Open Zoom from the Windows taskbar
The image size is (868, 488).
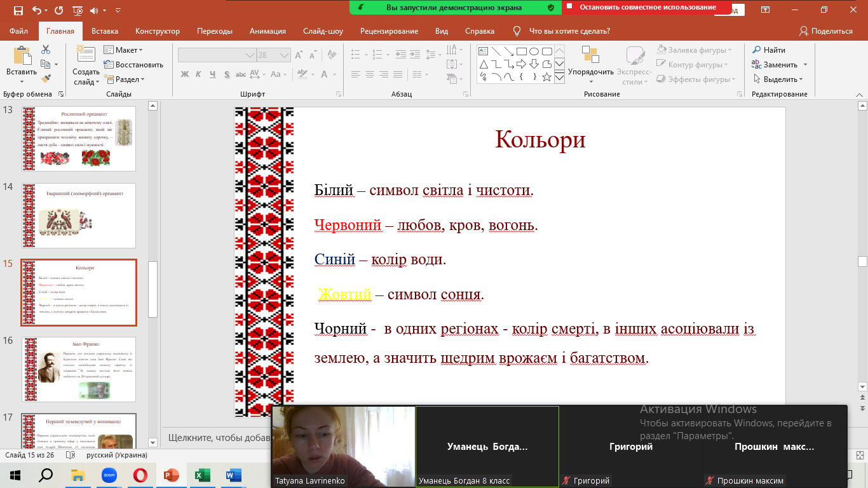point(108,475)
